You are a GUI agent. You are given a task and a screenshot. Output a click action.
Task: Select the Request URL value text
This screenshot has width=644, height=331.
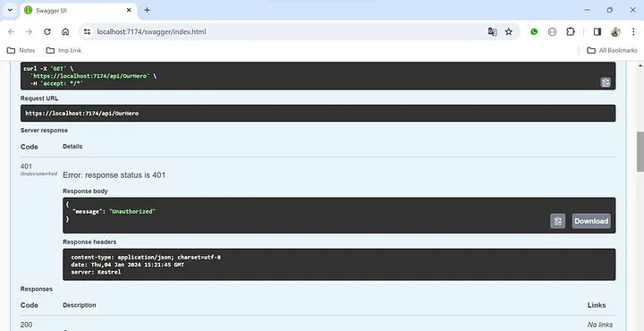tap(81, 113)
